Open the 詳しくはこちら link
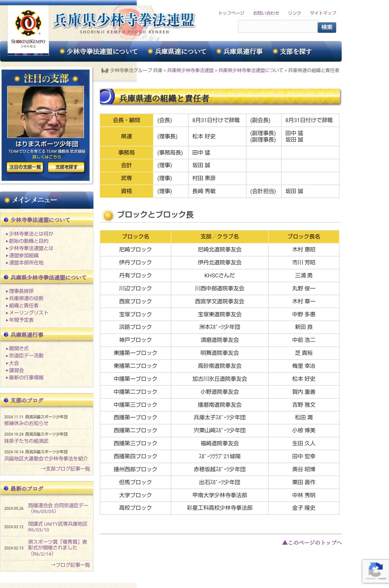Viewport: 389px width, 588px height. point(47,157)
